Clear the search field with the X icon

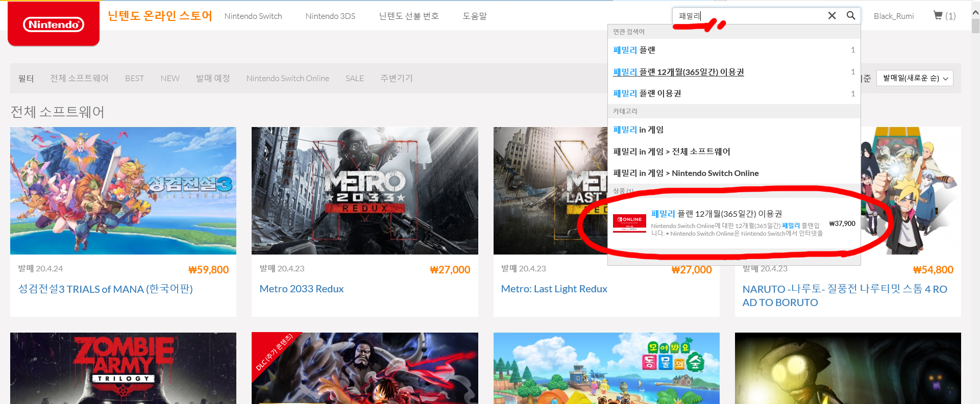click(832, 15)
